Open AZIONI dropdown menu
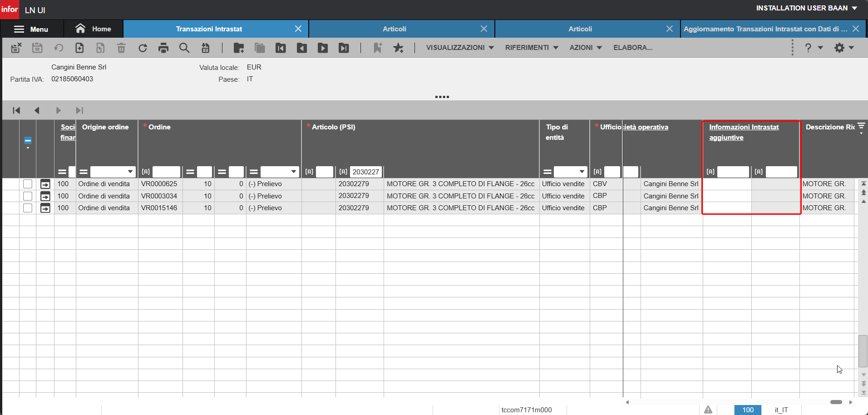This screenshot has height=415, width=868. pos(586,48)
